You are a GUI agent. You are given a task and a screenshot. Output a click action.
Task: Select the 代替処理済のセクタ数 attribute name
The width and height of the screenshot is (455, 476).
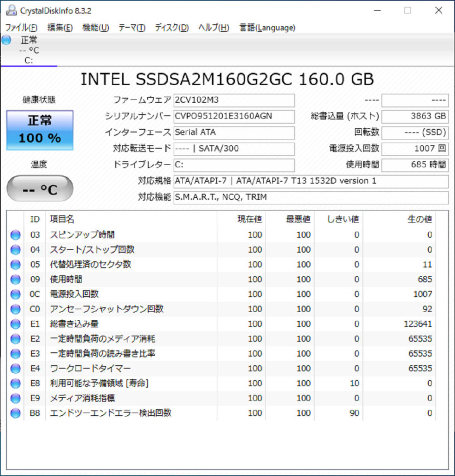coord(90,264)
